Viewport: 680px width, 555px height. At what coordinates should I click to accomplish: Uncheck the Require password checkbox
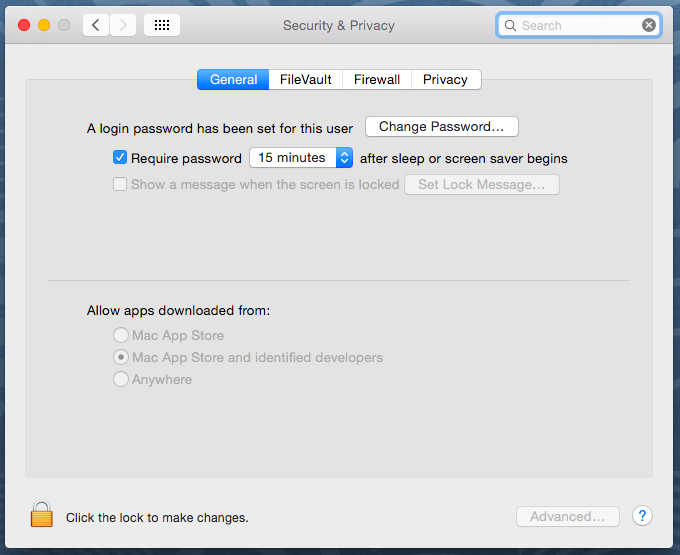[x=120, y=157]
